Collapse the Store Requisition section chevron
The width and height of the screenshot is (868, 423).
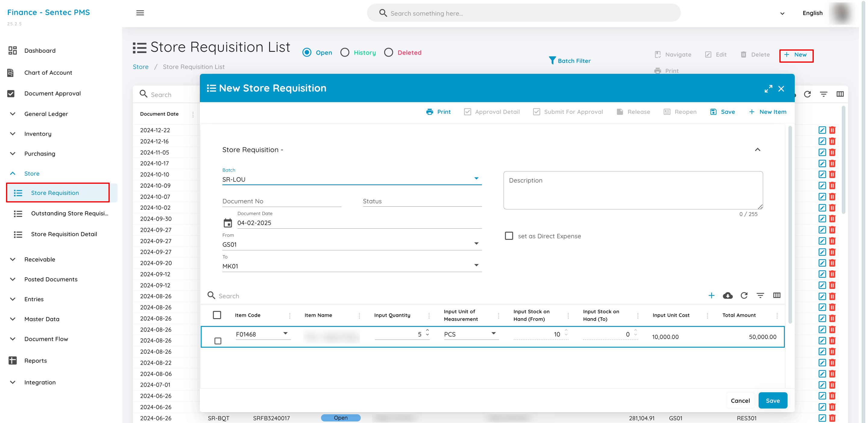coord(757,149)
